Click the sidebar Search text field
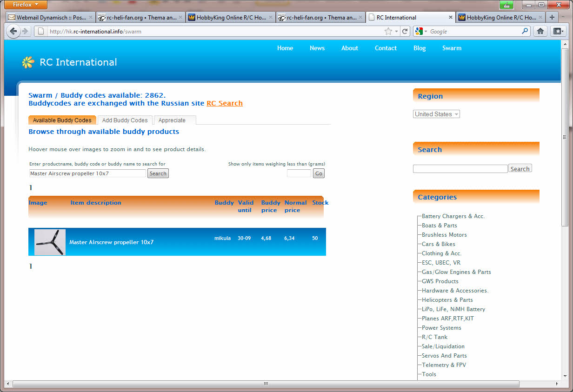The image size is (573, 392). point(460,169)
